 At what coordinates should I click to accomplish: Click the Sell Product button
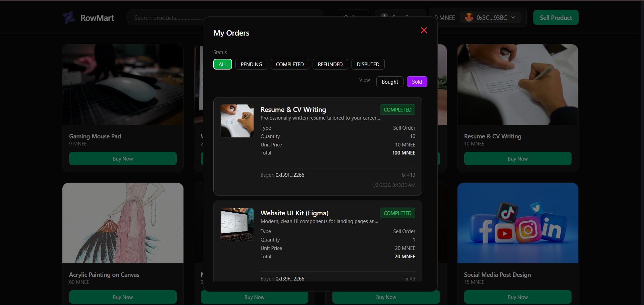556,17
